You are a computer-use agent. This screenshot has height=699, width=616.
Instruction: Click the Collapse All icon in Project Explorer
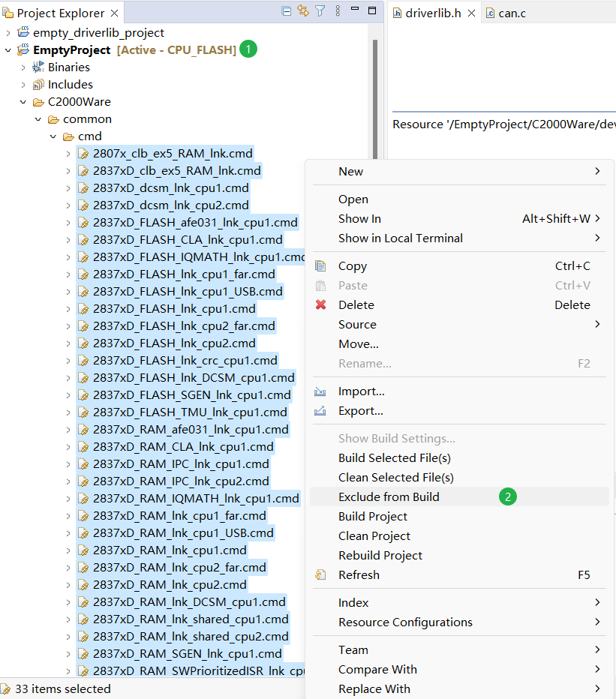tap(287, 11)
